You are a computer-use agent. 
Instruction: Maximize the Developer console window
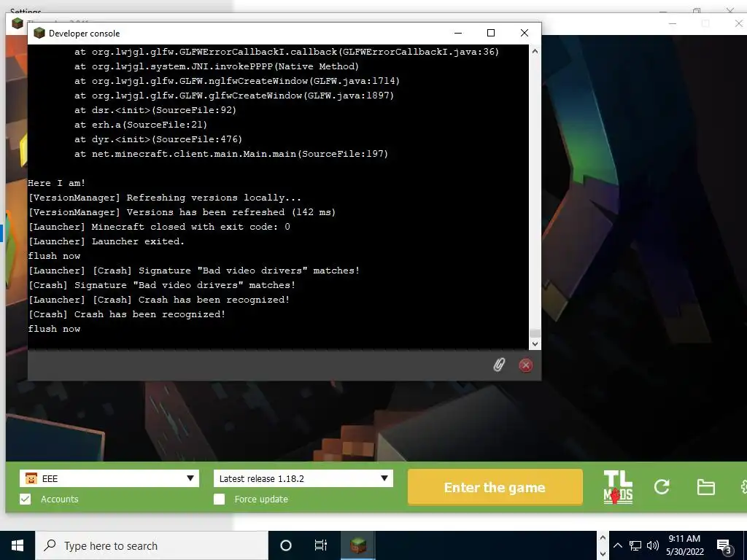[x=491, y=33]
